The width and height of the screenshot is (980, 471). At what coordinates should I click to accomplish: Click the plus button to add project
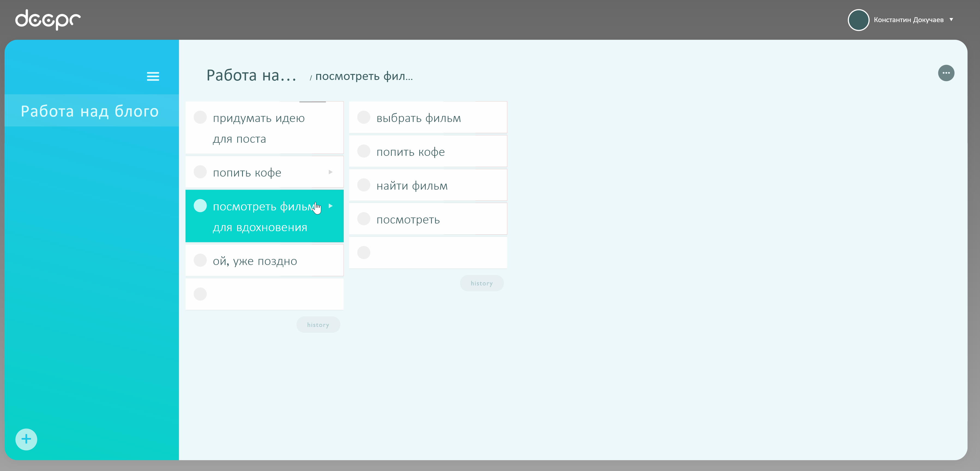[26, 439]
